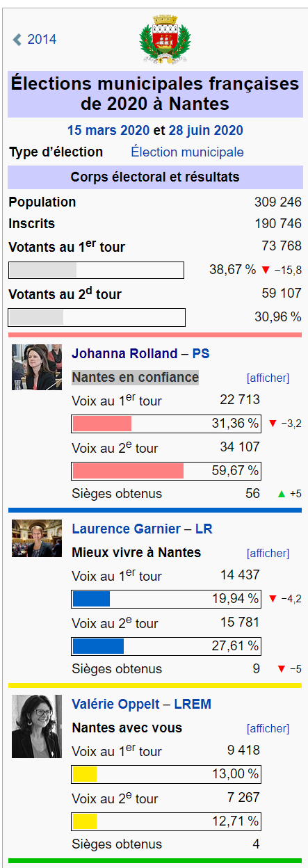Click the red down triangle beside −4,2

273,598
